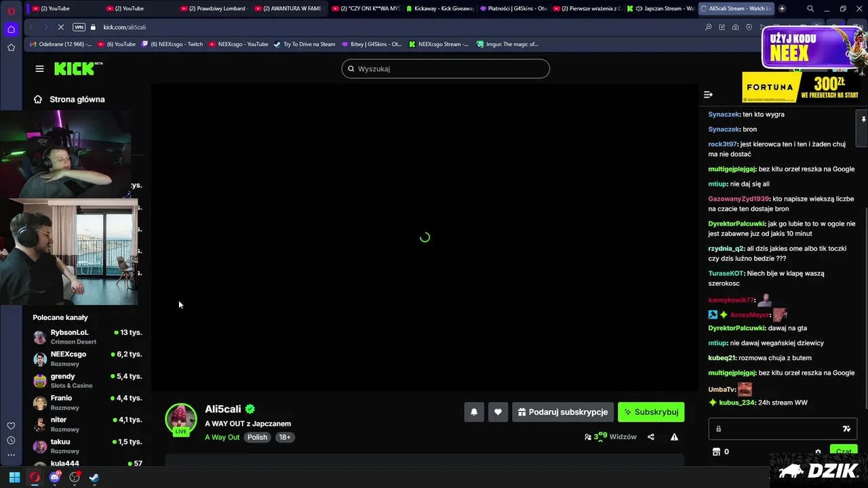Click Opera sidebar home workspace icon
The image size is (868, 488).
[11, 29]
